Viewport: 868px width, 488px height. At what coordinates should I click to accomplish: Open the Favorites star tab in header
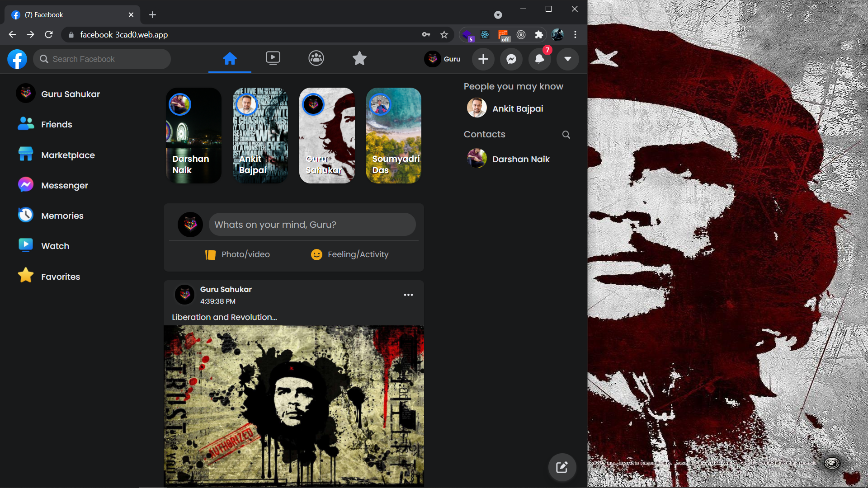point(359,59)
